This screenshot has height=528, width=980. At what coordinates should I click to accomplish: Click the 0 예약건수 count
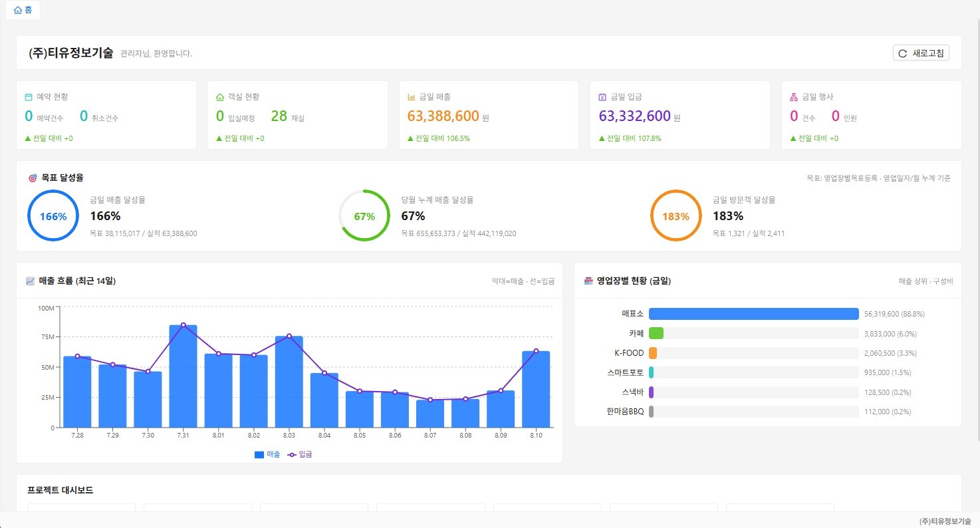coord(29,116)
